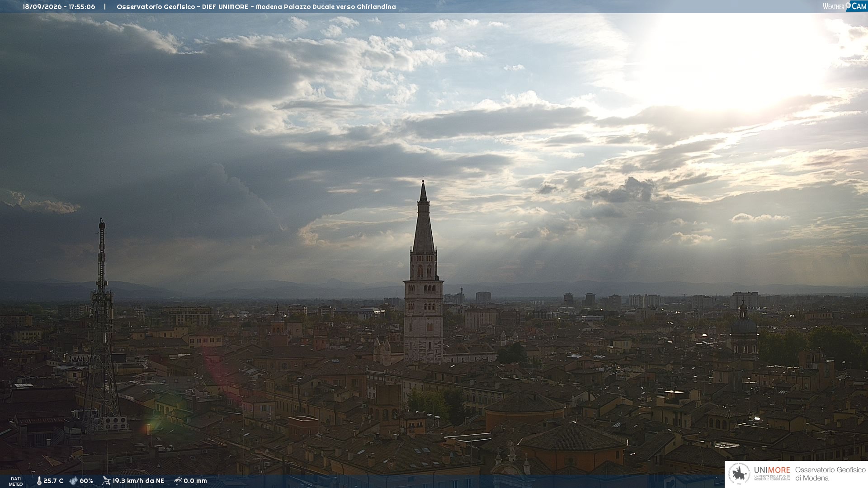Click the lattice antenna tower

click(101, 325)
